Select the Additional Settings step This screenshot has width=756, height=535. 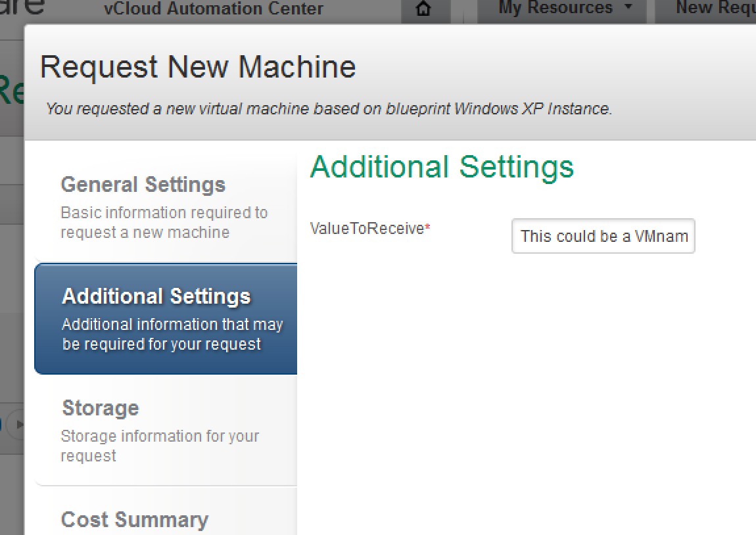pos(156,296)
